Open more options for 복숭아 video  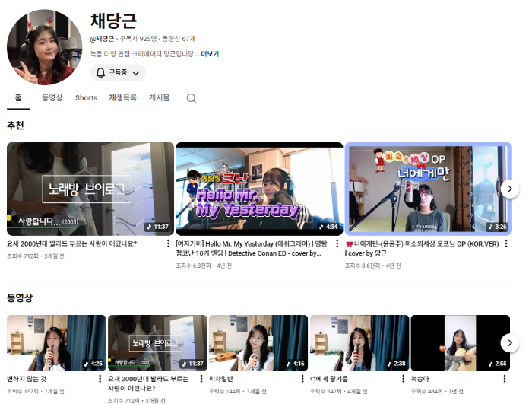click(x=504, y=379)
